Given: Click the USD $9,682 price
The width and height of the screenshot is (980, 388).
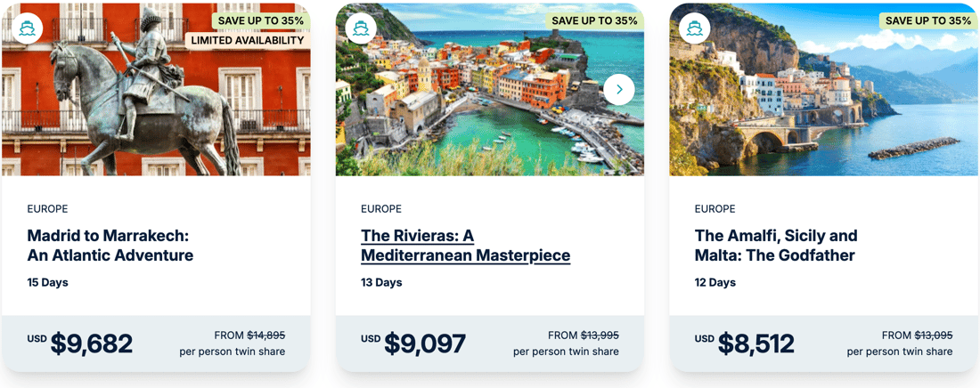Looking at the screenshot, I should tap(91, 344).
